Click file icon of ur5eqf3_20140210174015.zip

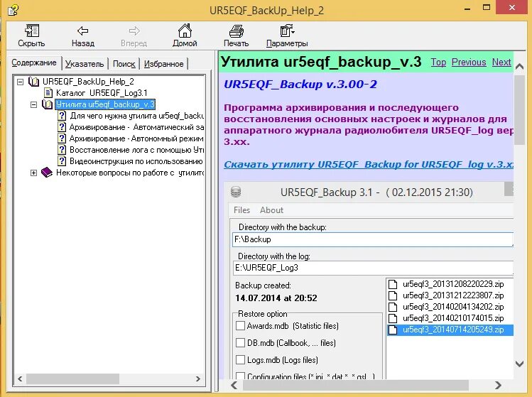393,318
